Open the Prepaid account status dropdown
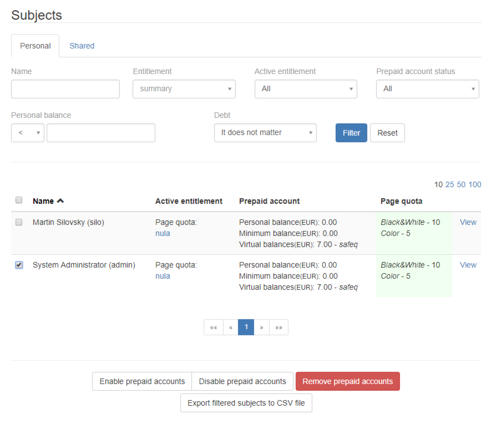The height and width of the screenshot is (442, 504). [x=427, y=89]
